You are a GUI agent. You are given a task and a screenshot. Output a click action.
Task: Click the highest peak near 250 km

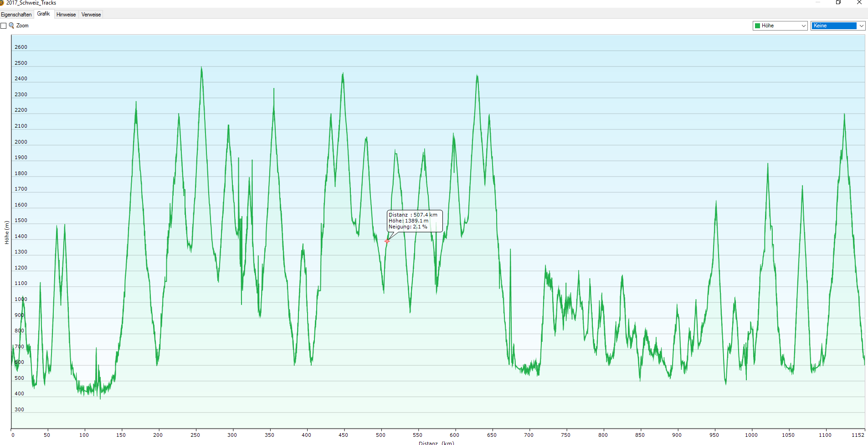click(201, 68)
